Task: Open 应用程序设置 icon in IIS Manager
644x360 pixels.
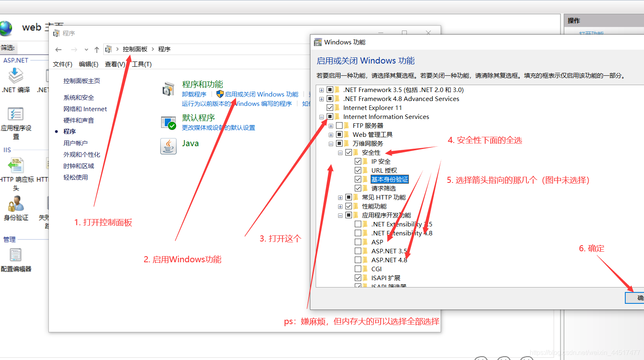Action: [16, 114]
